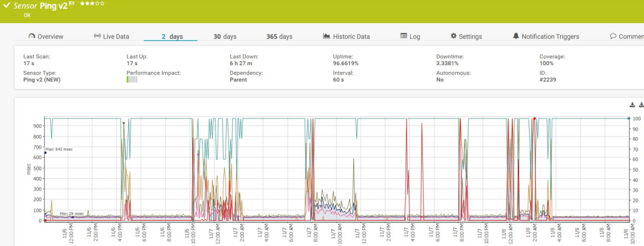Set sensor priority to one star

[82, 4]
